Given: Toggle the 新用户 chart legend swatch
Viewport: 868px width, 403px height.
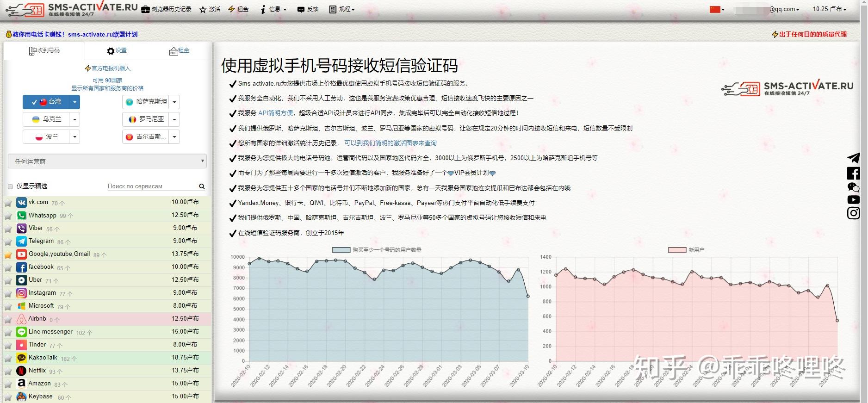Looking at the screenshot, I should point(677,250).
